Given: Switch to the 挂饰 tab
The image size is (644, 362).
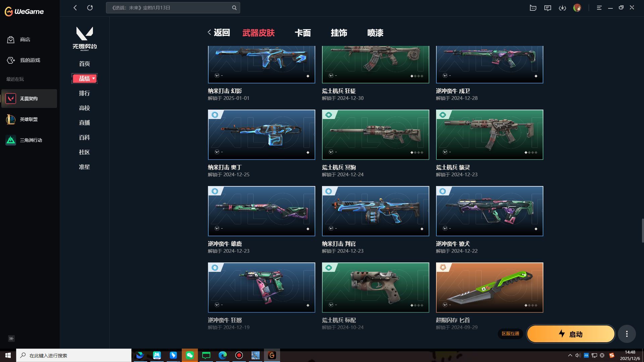Looking at the screenshot, I should coord(339,33).
